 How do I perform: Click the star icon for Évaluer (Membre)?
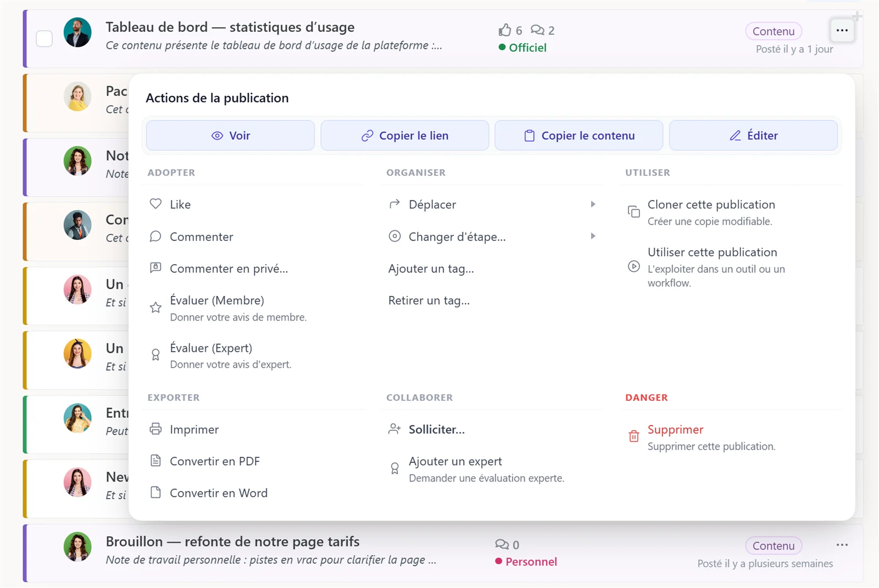pyautogui.click(x=155, y=307)
